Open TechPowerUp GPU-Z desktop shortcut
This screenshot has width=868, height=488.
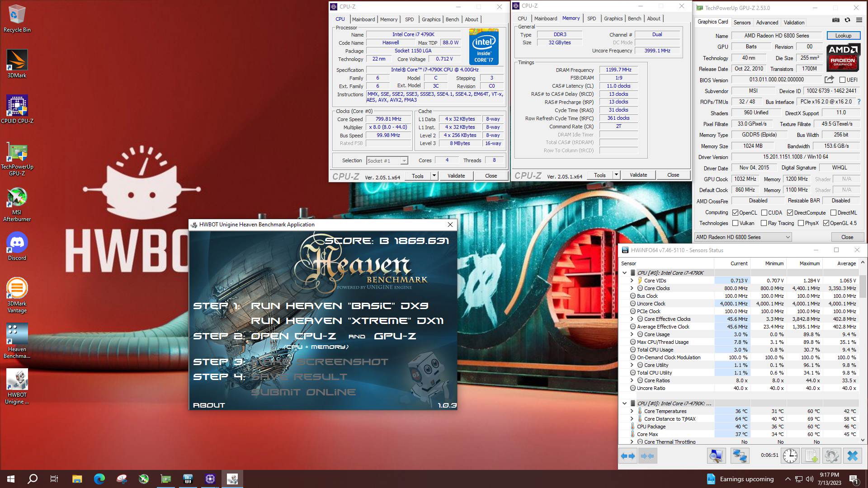[17, 160]
